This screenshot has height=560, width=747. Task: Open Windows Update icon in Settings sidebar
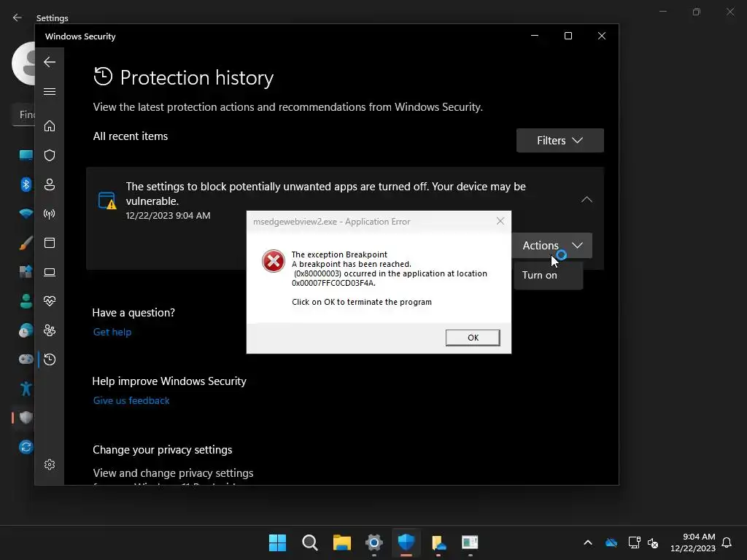pyautogui.click(x=26, y=447)
